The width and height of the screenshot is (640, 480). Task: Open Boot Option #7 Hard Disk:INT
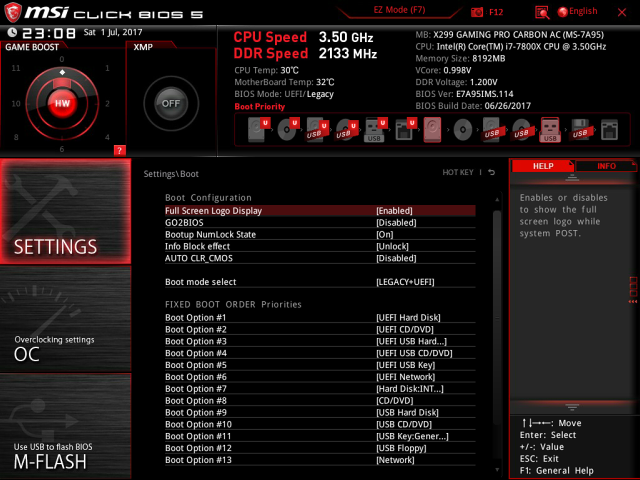320,388
